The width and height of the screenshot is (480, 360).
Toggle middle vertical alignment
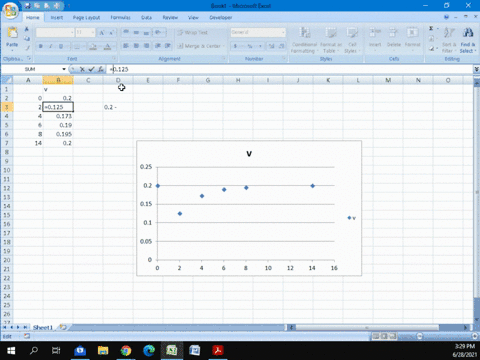(136, 32)
